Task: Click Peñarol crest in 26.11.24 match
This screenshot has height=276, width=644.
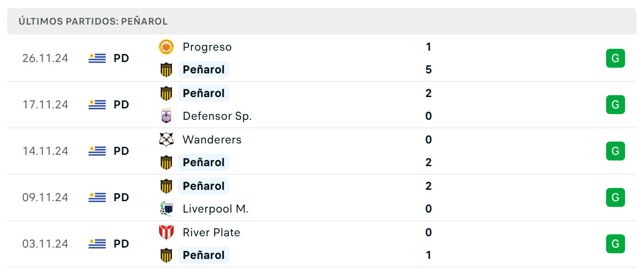Action: (166, 70)
